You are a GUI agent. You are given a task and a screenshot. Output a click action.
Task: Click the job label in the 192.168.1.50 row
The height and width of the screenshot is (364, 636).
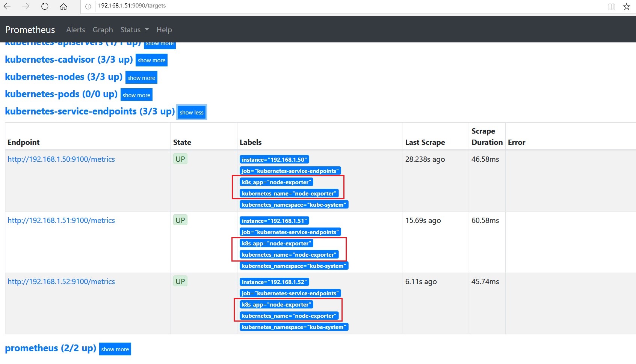pyautogui.click(x=290, y=171)
